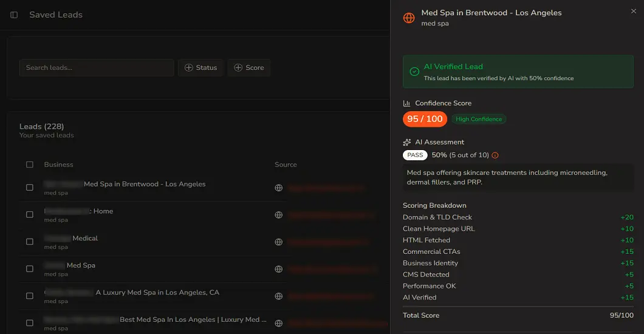Click the AI Assessment sparkle icon

[x=406, y=142]
